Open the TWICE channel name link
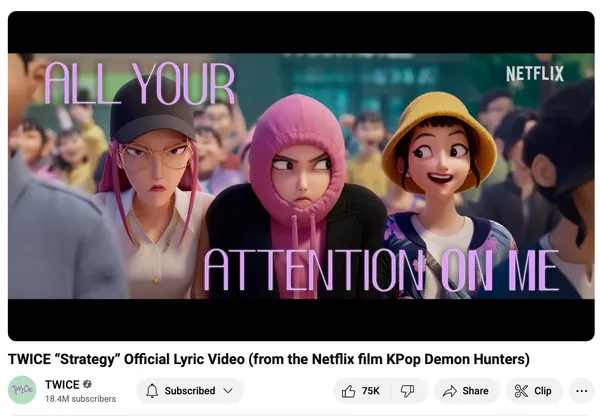This screenshot has height=416, width=600. click(x=62, y=384)
